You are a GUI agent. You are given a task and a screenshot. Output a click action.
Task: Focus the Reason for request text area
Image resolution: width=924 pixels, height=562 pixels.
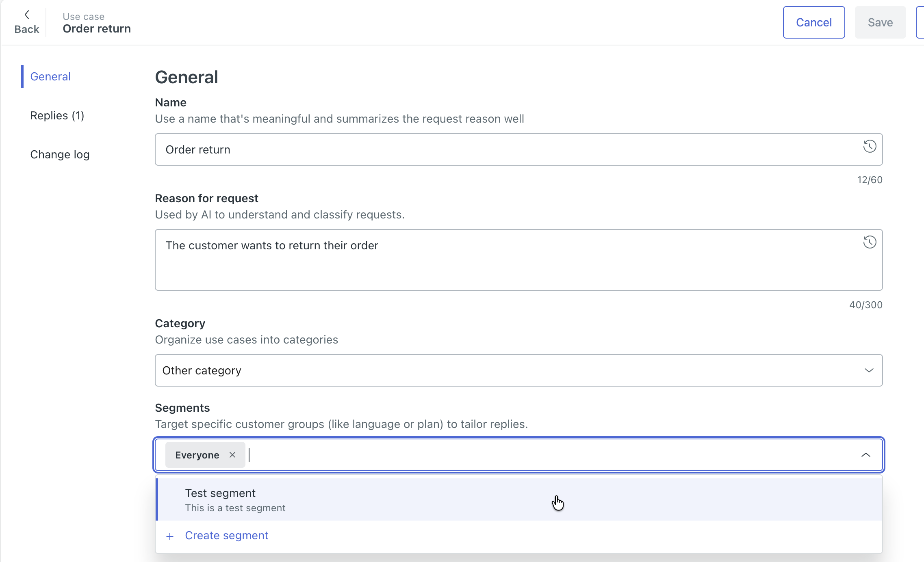(x=518, y=260)
